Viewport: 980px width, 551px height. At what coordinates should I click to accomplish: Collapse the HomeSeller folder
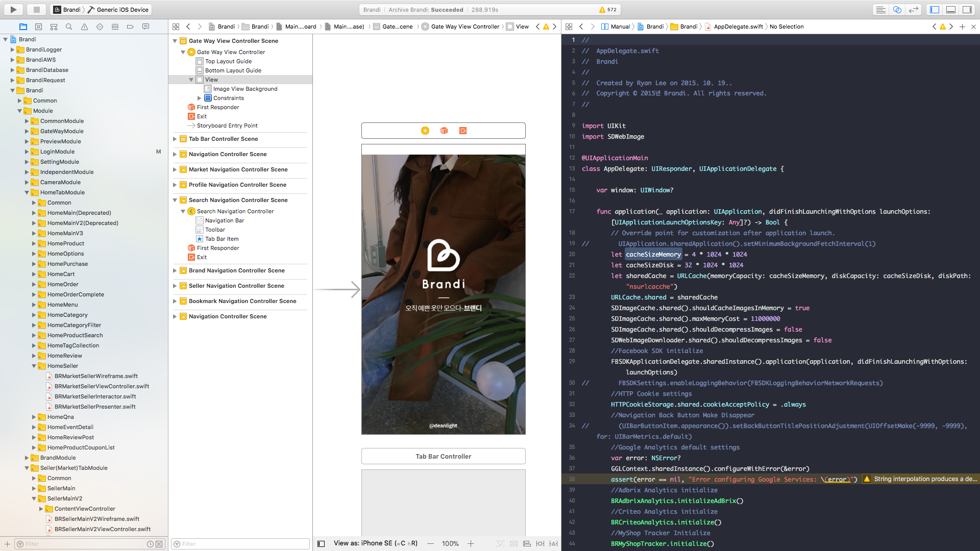pos(34,366)
